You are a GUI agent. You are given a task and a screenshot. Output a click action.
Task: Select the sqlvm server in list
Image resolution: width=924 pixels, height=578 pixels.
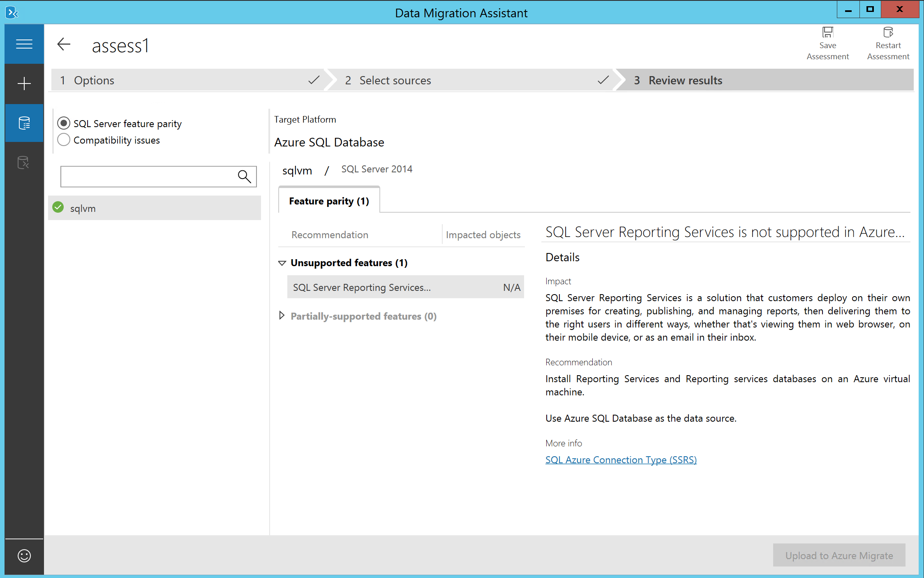155,208
